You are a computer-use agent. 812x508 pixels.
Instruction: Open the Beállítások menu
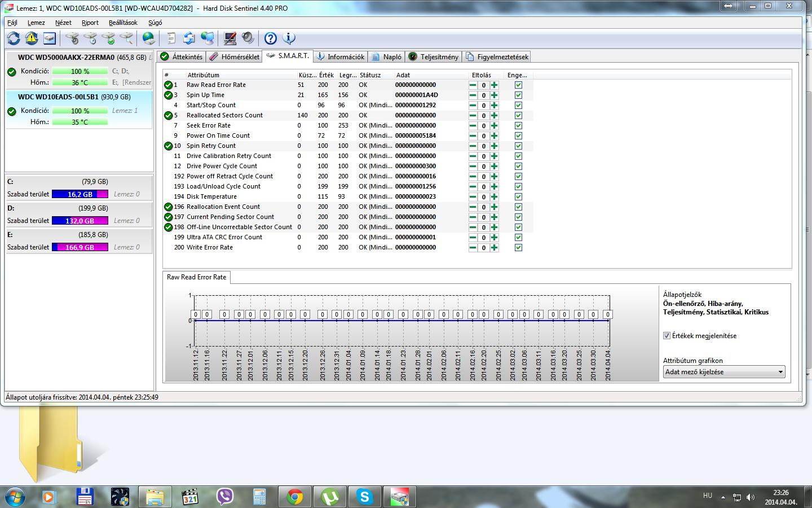point(123,23)
